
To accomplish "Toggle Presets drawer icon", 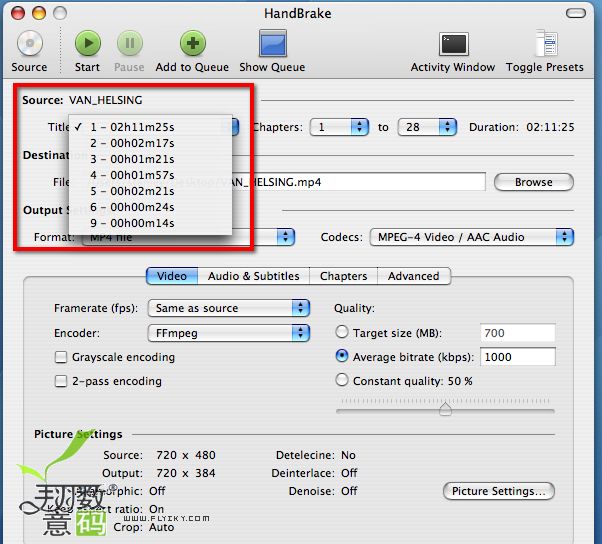I will tap(546, 43).
